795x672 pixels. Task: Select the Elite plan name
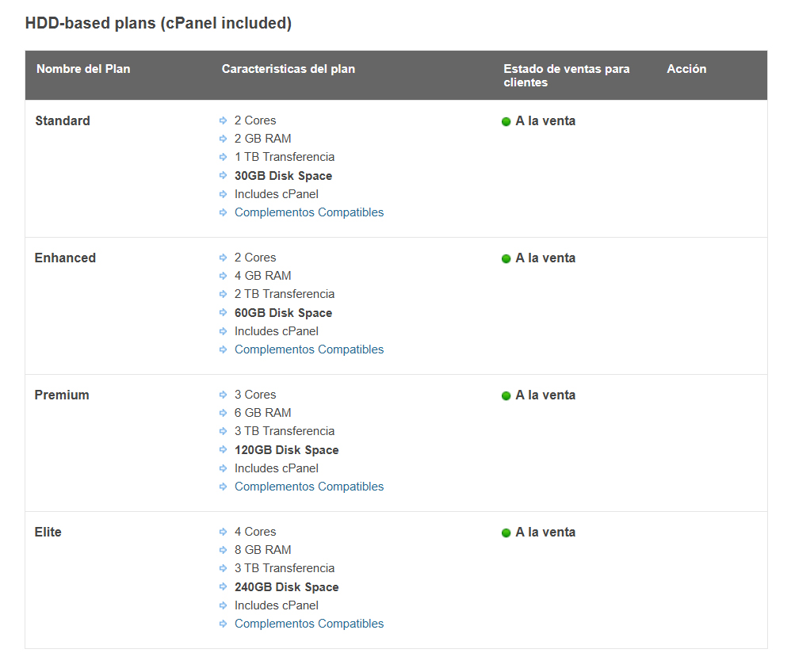48,533
